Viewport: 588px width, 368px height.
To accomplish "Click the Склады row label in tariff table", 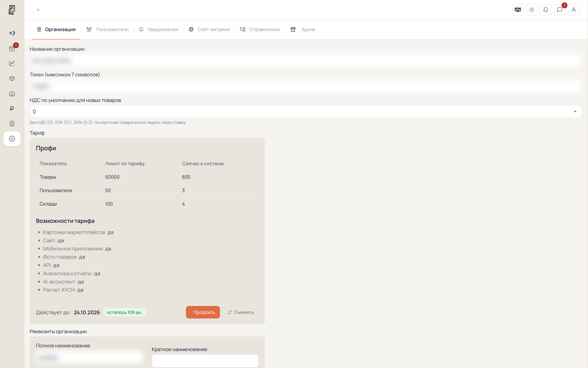I will 48,204.
